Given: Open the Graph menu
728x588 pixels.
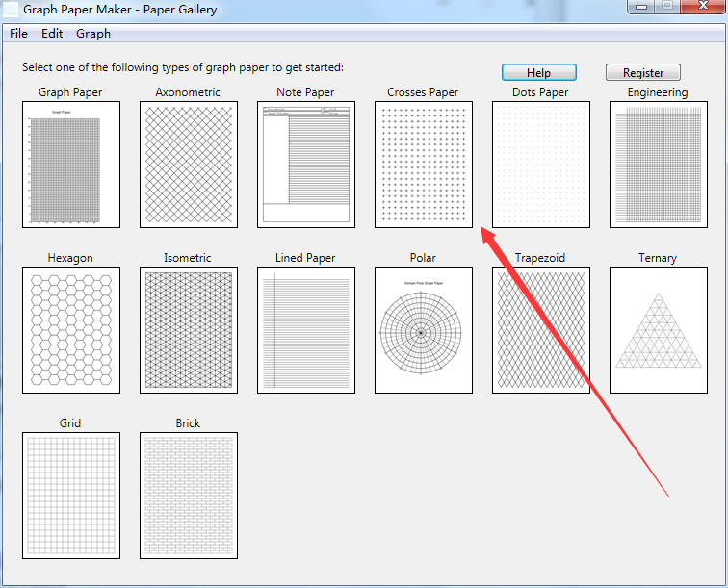Looking at the screenshot, I should pos(93,34).
